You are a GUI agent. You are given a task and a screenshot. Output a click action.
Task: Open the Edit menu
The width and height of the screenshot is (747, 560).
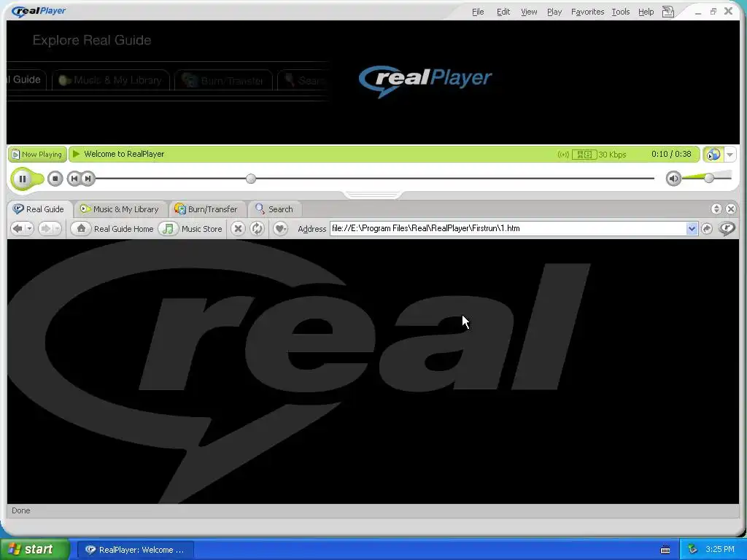[503, 12]
